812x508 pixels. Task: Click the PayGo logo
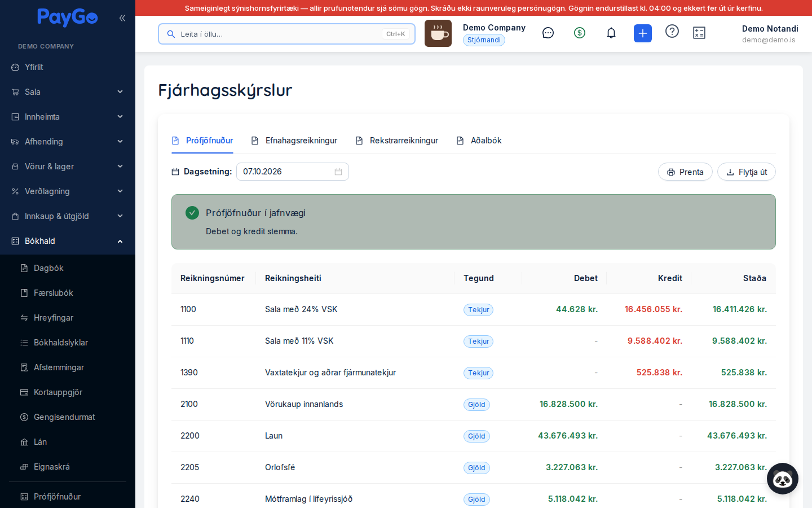click(68, 17)
